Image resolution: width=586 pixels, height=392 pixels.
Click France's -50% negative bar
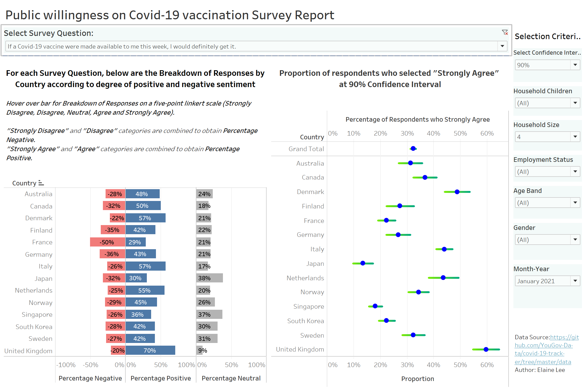click(x=107, y=242)
